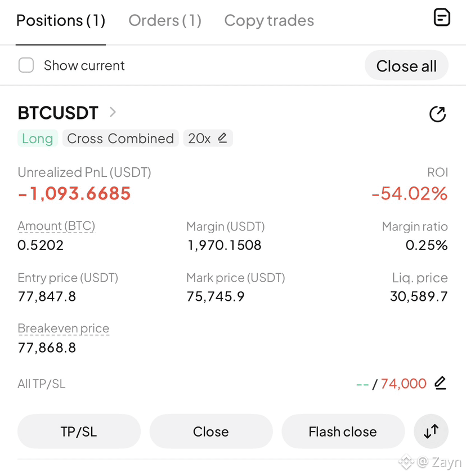Open the BTCUSDT chevron arrow
Viewport: 466px width, 476px height.
click(x=113, y=112)
